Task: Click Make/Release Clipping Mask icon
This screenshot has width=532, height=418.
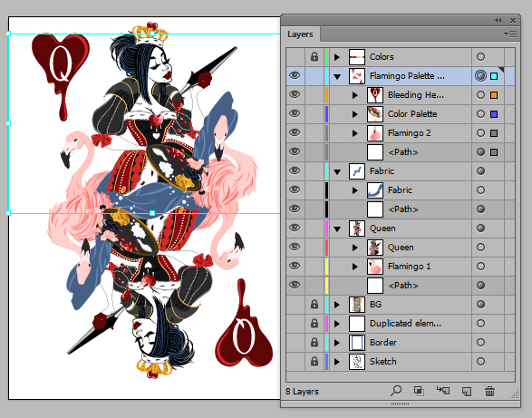Action: (x=419, y=391)
